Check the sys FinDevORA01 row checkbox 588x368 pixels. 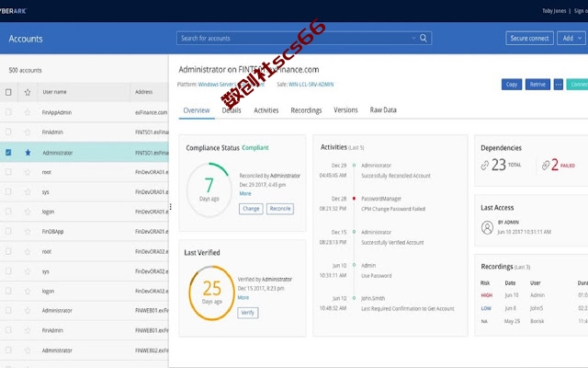[8, 191]
